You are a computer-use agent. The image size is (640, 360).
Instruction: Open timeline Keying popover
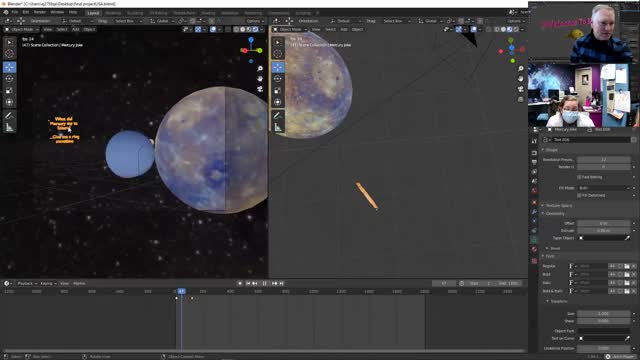pyautogui.click(x=48, y=283)
